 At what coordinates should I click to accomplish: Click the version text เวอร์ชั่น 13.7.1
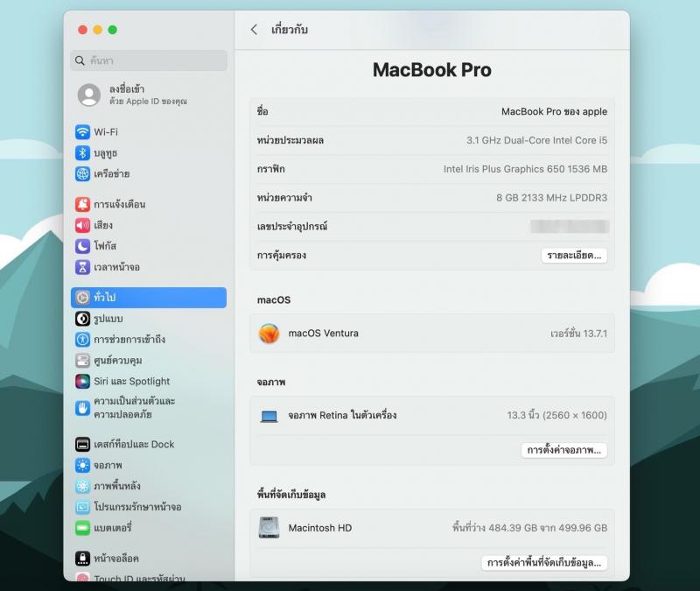[578, 334]
